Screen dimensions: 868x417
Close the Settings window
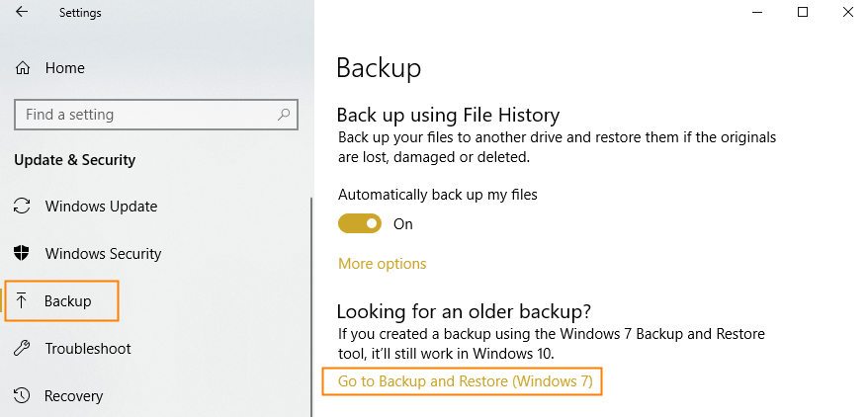(x=847, y=12)
